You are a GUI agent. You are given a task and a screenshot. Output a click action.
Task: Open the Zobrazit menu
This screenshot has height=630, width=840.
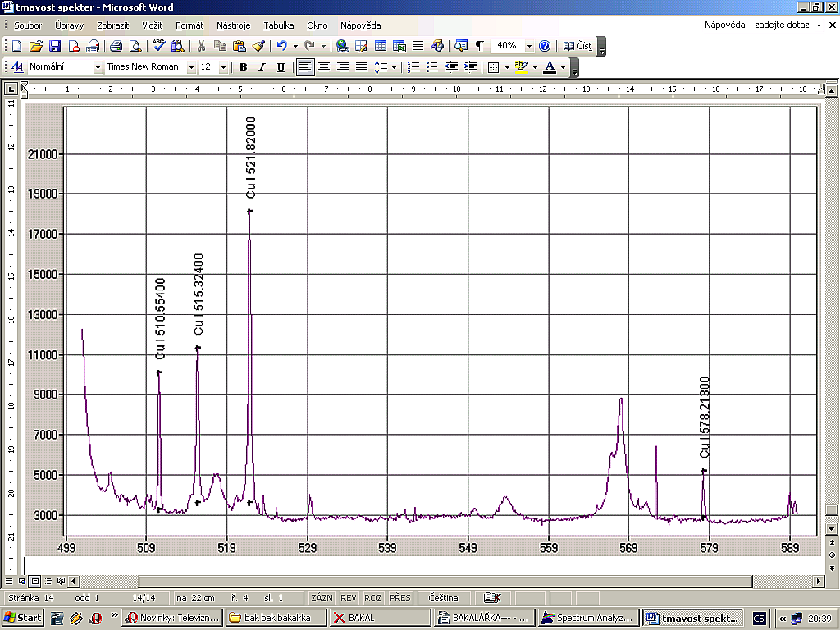pyautogui.click(x=113, y=25)
